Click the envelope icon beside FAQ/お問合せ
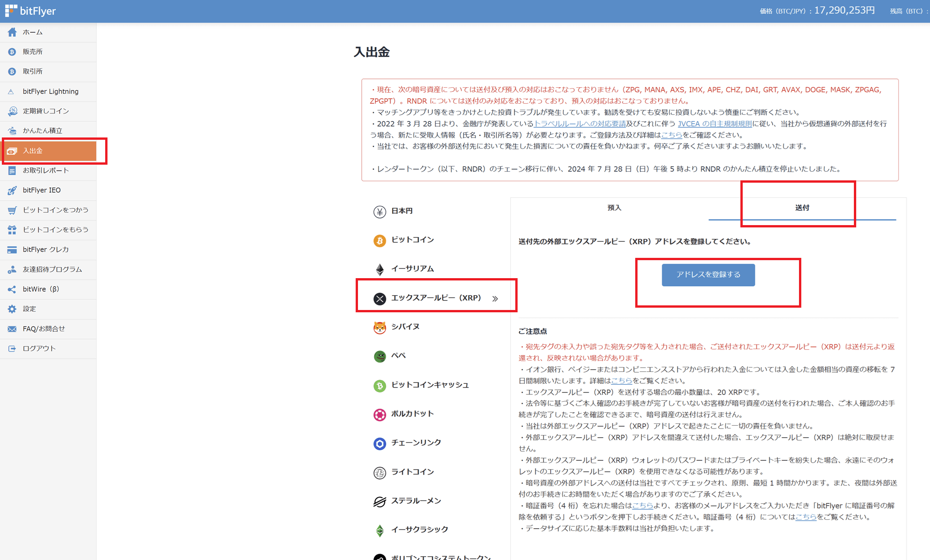930x560 pixels. 12,329
